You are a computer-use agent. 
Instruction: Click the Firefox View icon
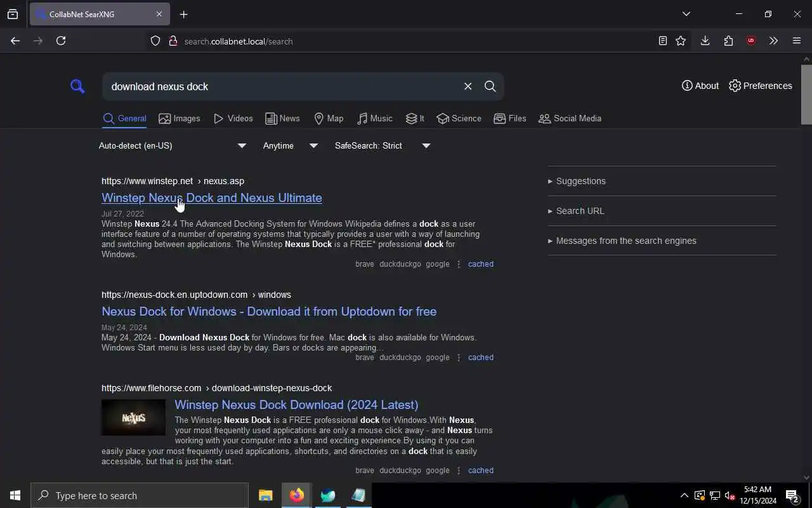click(x=13, y=14)
